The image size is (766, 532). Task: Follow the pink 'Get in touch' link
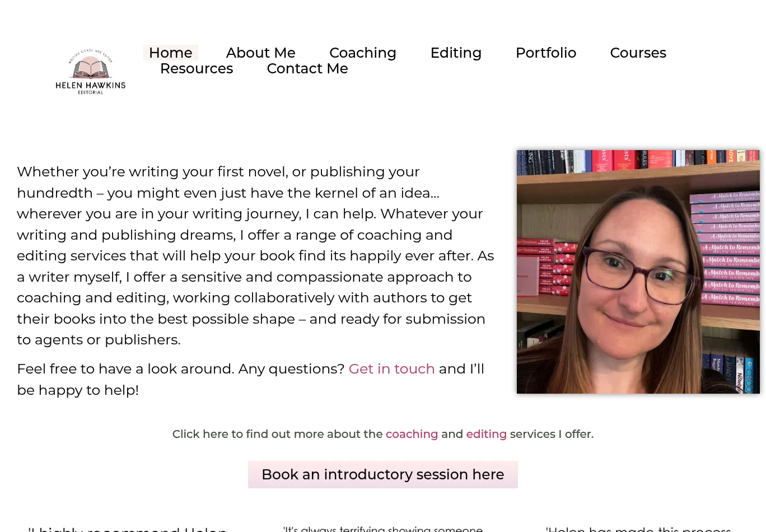point(391,369)
